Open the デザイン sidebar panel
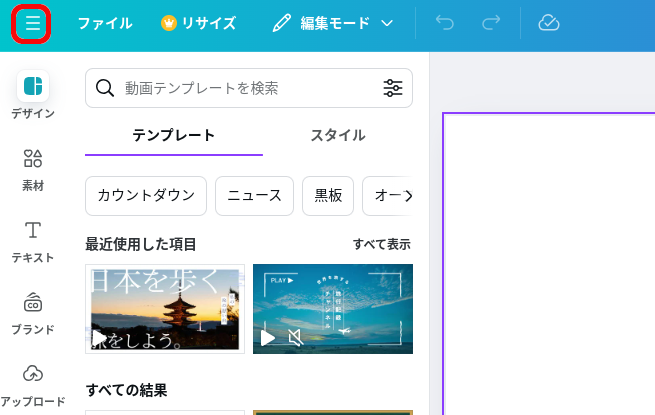The width and height of the screenshot is (655, 415). click(33, 94)
